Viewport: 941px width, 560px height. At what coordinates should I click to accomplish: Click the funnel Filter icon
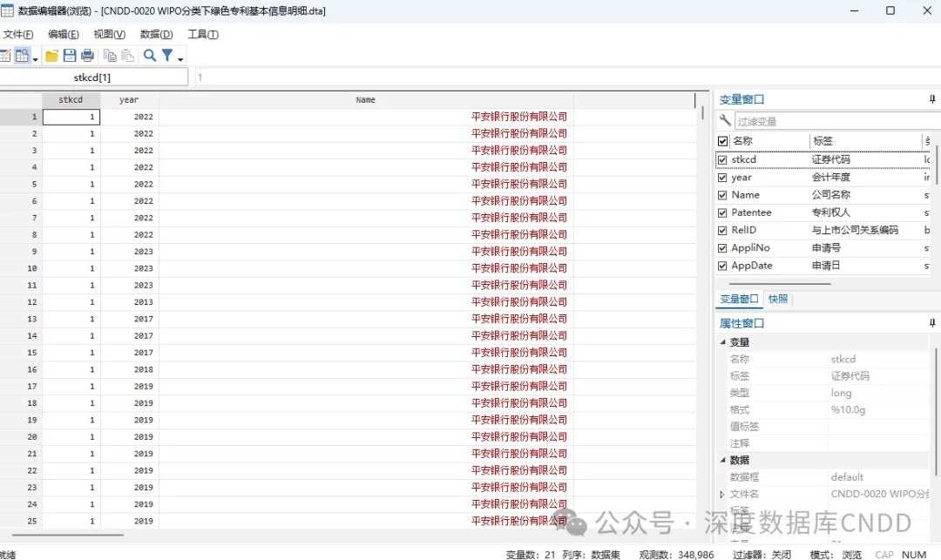[167, 56]
